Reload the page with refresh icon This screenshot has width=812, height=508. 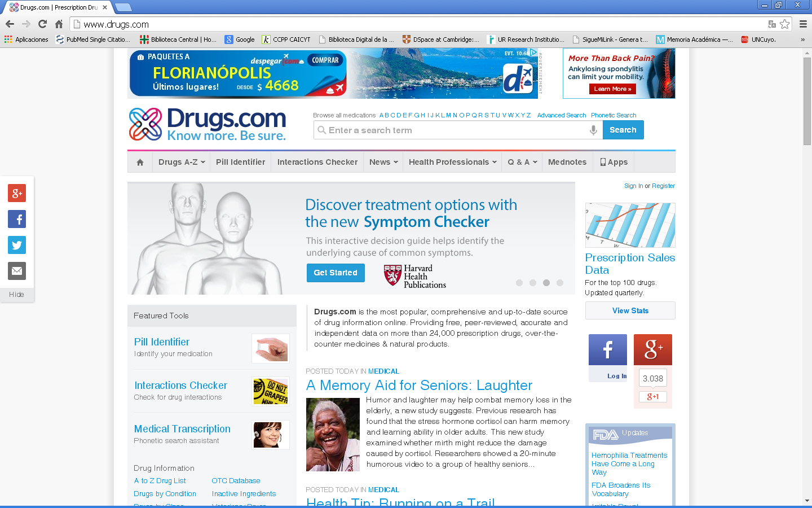(x=42, y=24)
